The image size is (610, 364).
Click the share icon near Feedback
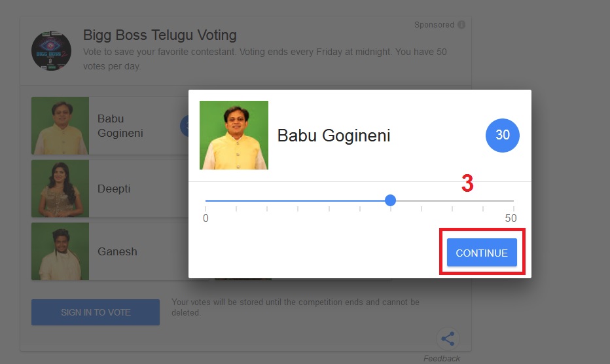(448, 338)
